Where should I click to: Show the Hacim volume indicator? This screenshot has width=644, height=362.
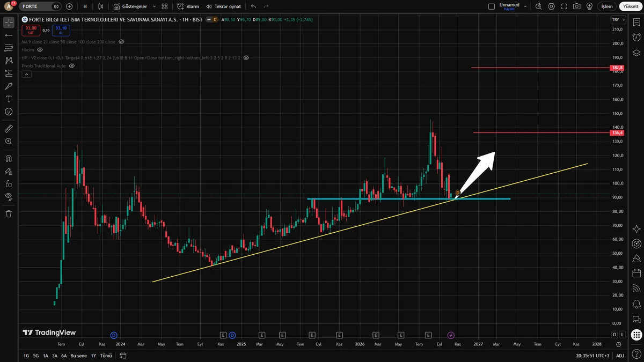[39, 49]
